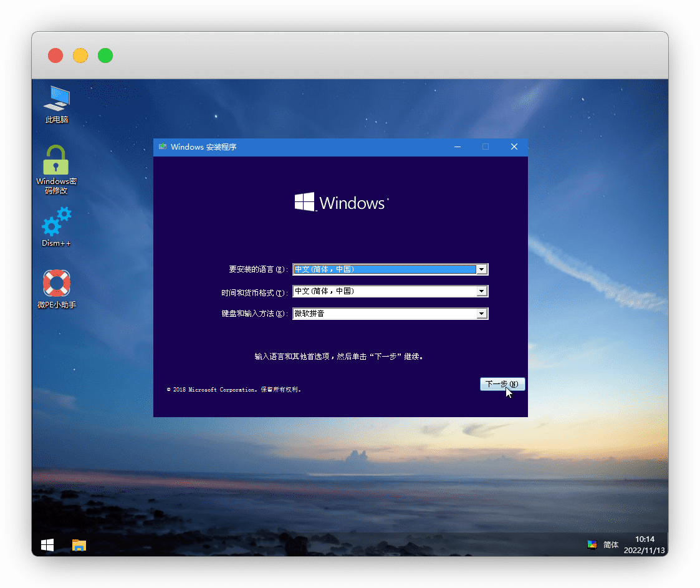700x588 pixels.
Task: Expand the 键盘和输入方法 dropdown
Action: tap(481, 314)
